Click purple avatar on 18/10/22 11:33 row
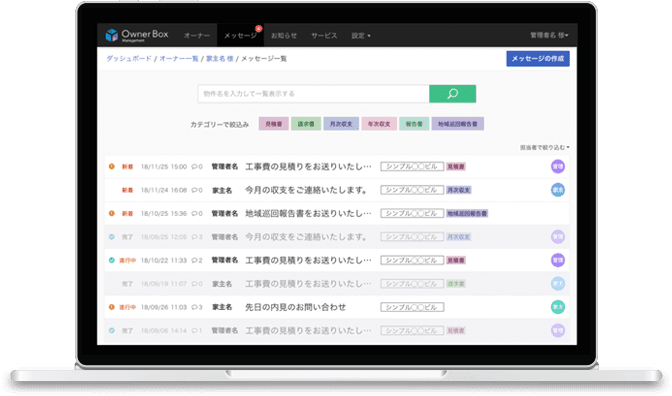 click(558, 260)
